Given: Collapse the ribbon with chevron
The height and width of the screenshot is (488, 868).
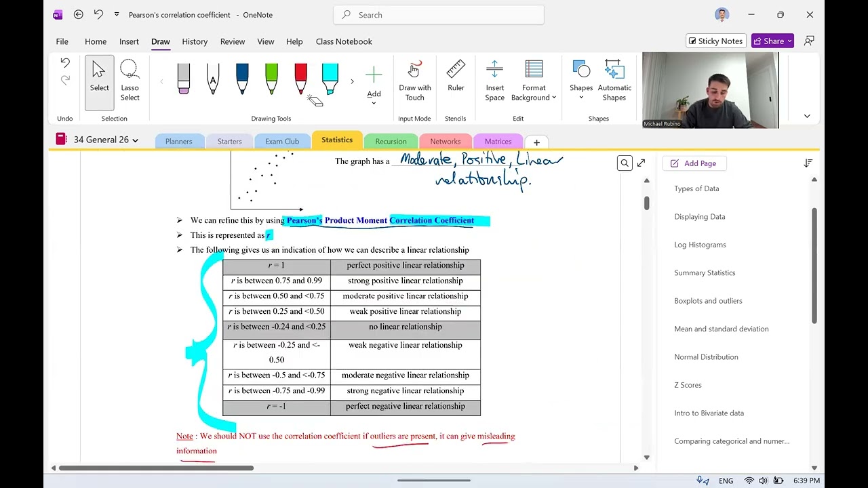Looking at the screenshot, I should [x=807, y=116].
